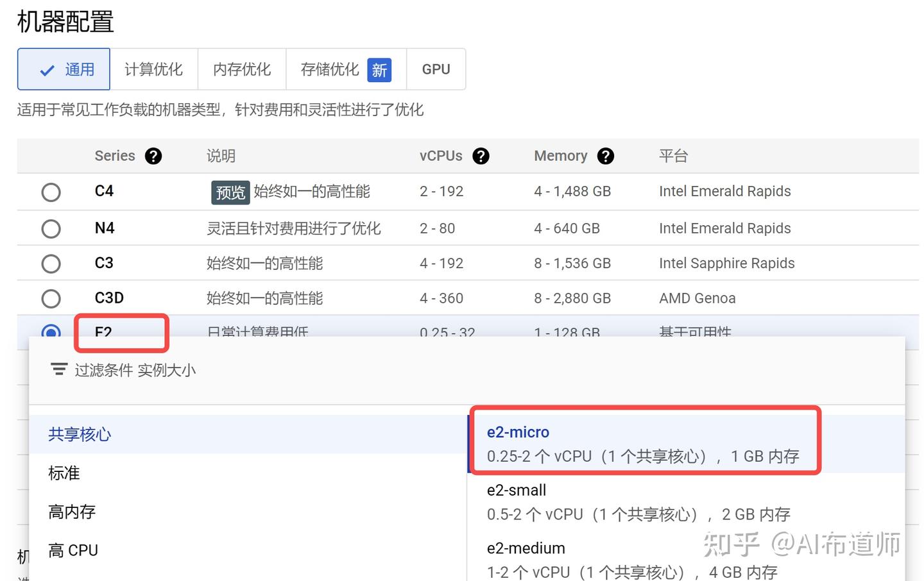Click the Series column header
This screenshot has width=924, height=581.
tap(115, 156)
